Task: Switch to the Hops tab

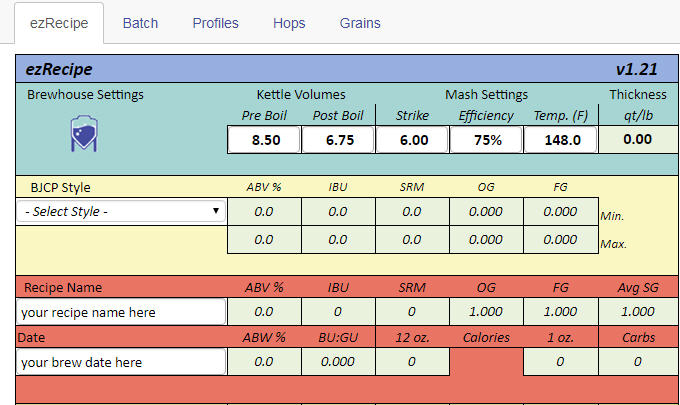Action: 289,23
